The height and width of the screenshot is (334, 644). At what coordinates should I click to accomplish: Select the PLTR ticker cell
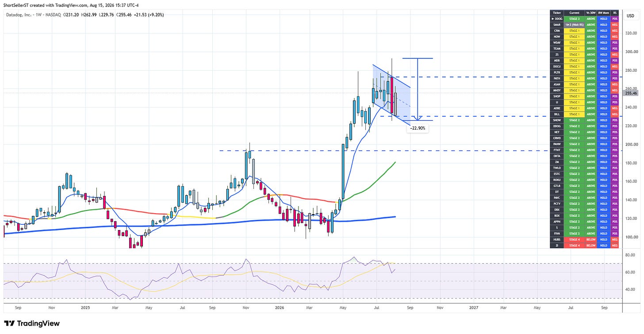[x=557, y=73]
